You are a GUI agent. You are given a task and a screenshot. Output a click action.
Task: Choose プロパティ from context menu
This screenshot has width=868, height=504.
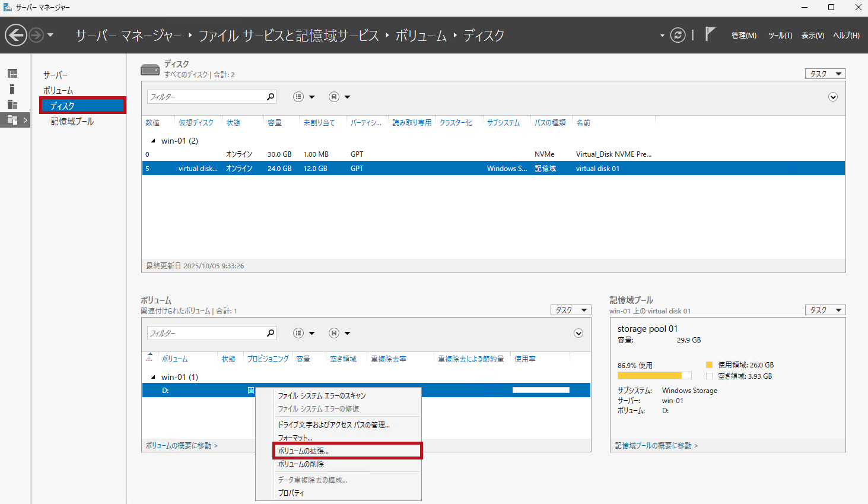click(291, 493)
